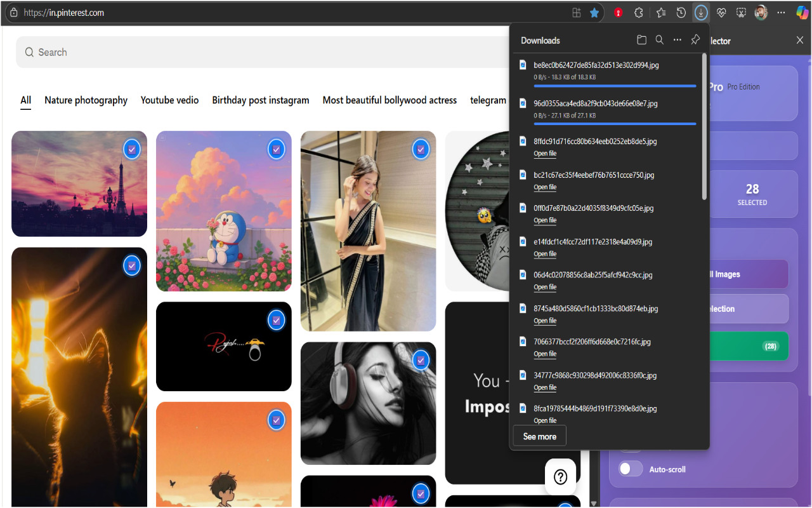Viewport: 812px width, 508px height.
Task: Open the telegram category tab
Action: (488, 100)
